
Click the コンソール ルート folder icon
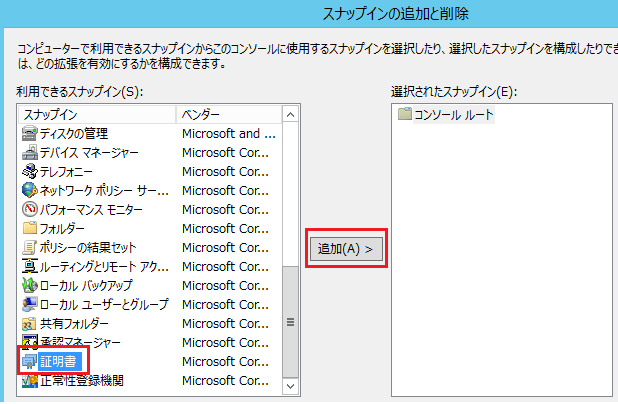tap(404, 114)
